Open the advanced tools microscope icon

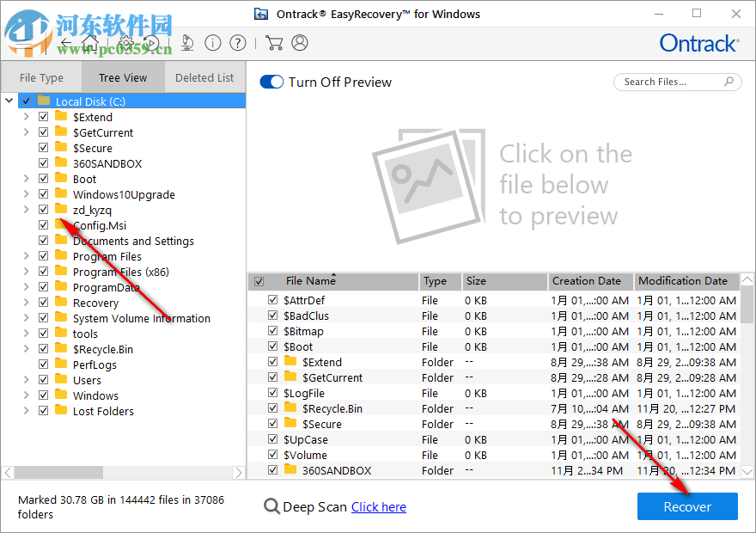tap(187, 43)
